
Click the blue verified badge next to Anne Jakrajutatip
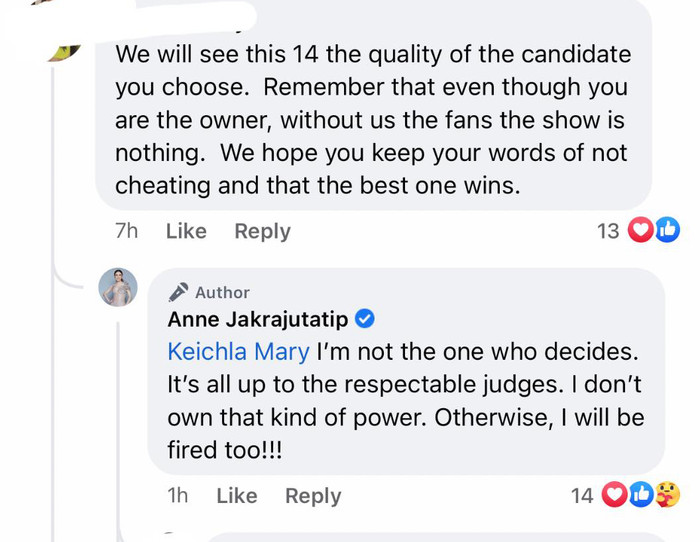(x=365, y=320)
